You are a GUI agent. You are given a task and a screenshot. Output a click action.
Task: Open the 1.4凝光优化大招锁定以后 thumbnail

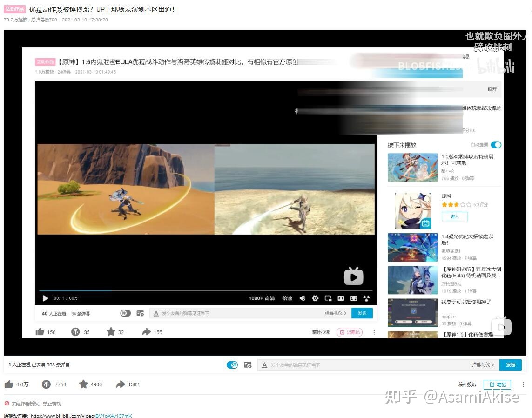(412, 247)
